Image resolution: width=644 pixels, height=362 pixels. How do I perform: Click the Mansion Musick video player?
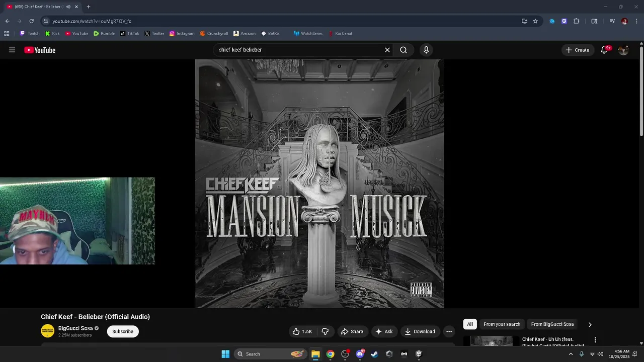(319, 184)
